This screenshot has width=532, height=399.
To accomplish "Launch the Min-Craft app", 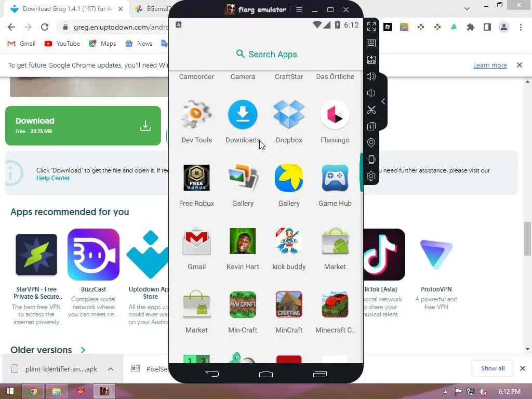I will pyautogui.click(x=243, y=312).
